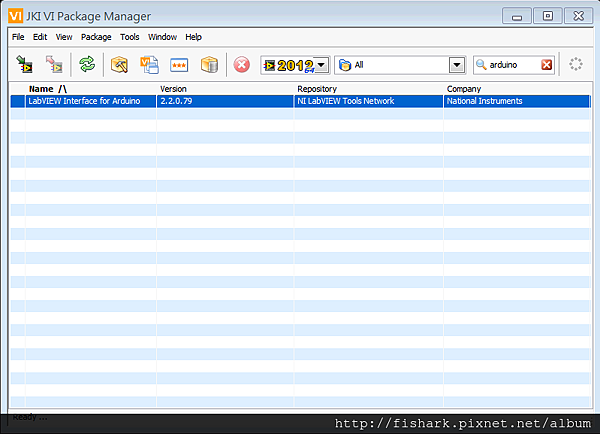Viewport: 600px width, 434px height.
Task: Minimize the VI Package Manager window
Action: 517,16
